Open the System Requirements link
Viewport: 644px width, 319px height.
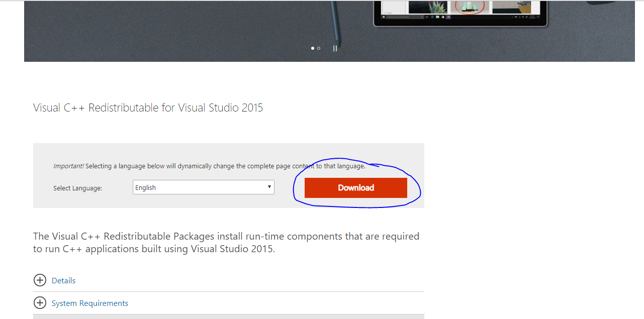89,303
